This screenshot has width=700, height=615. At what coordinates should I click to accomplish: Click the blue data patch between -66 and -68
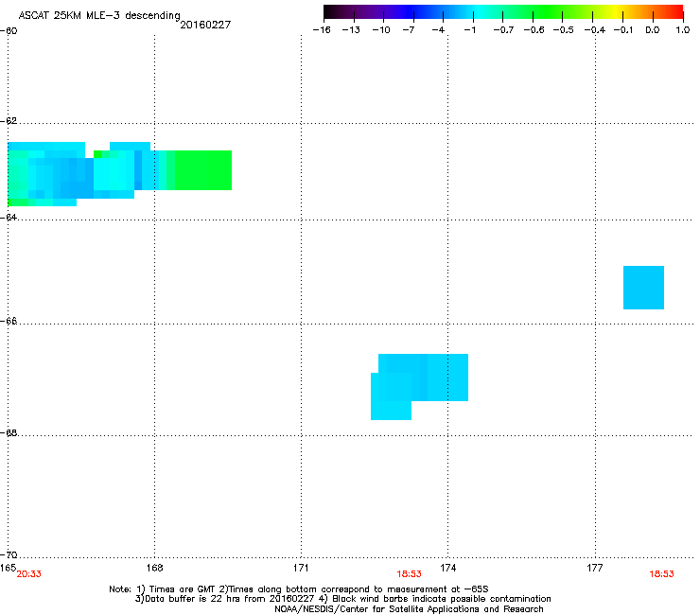click(419, 387)
